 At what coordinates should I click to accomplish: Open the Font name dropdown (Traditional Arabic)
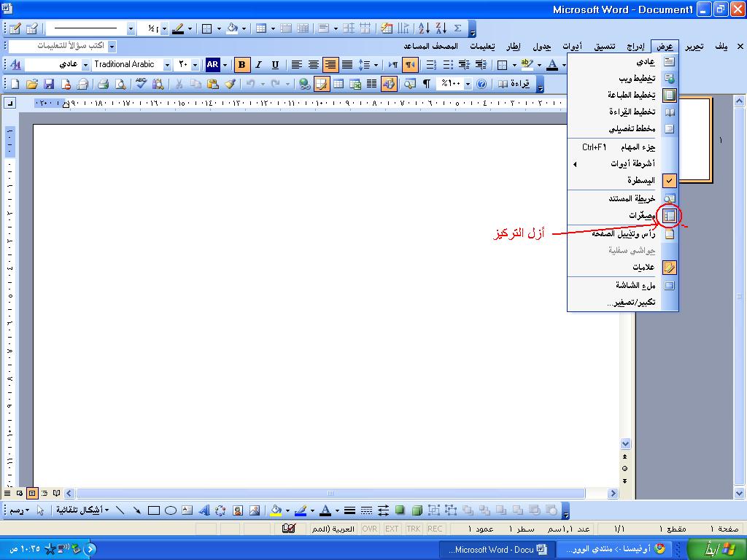click(167, 65)
